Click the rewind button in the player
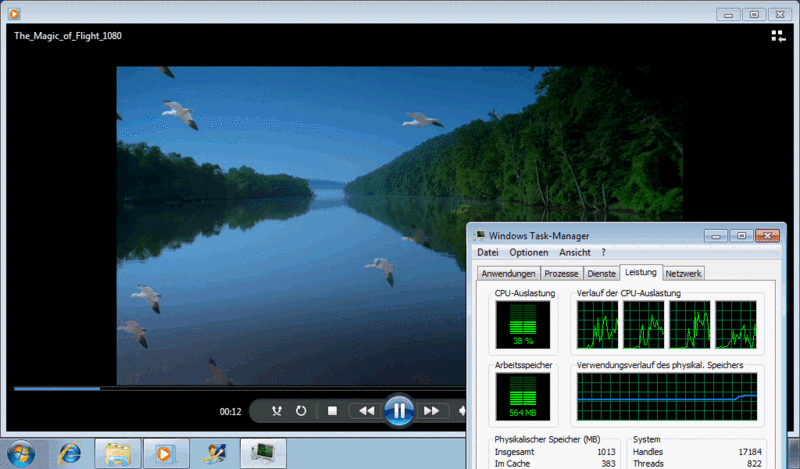800x469 pixels. [x=366, y=411]
